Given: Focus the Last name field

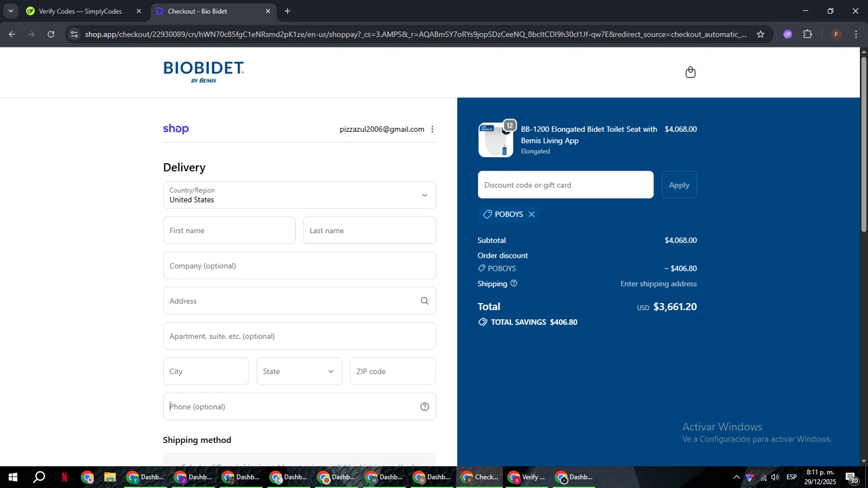Looking at the screenshot, I should click(x=369, y=230).
